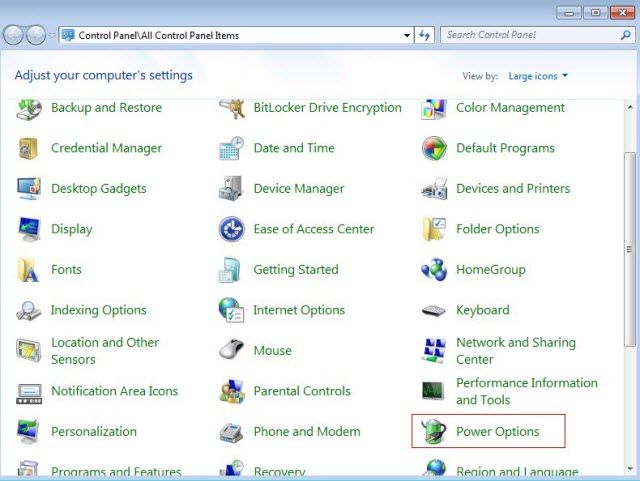Click the BitLocker Drive Encryption key icon
Viewport: 640px width, 481px height.
click(x=232, y=109)
